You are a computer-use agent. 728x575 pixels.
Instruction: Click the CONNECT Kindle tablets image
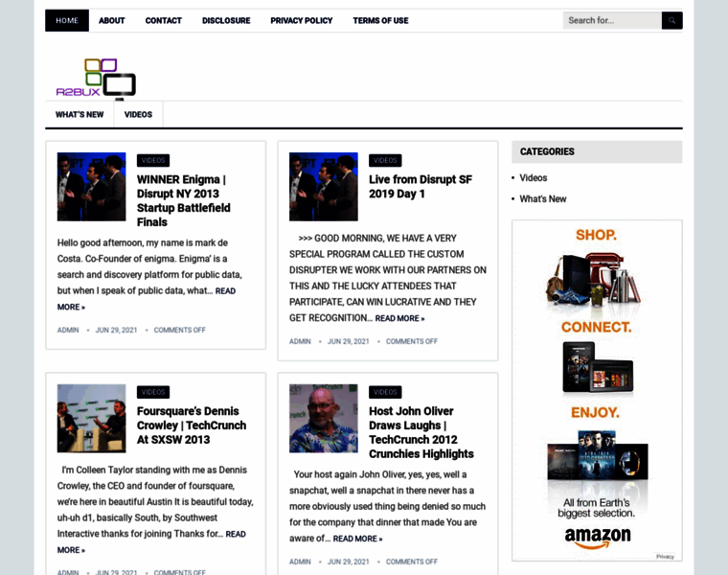coord(598,367)
